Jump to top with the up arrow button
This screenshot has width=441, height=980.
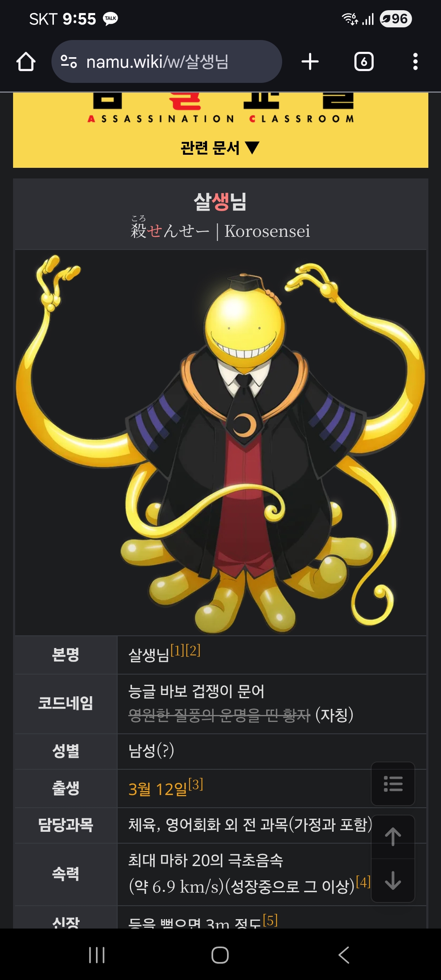tap(393, 837)
